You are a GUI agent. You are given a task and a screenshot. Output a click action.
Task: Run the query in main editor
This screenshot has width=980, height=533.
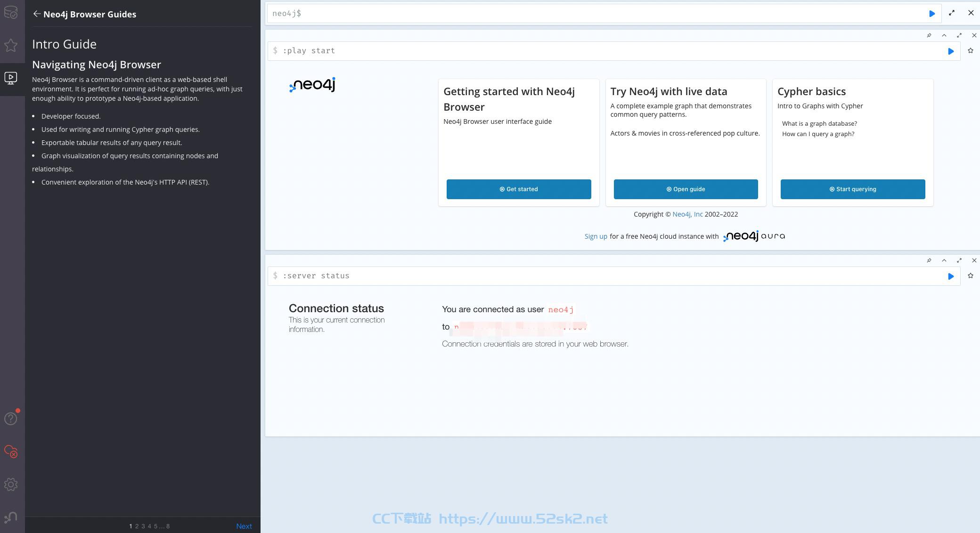pos(931,14)
